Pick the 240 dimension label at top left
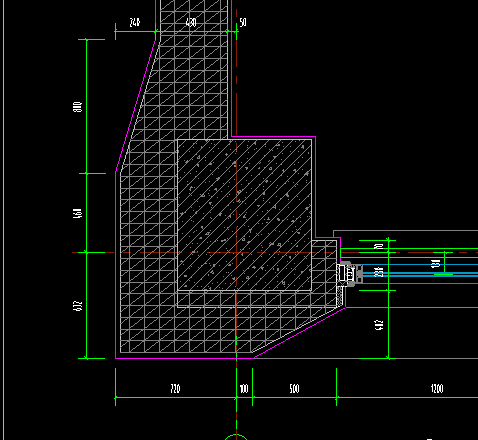478x440 pixels. [135, 22]
